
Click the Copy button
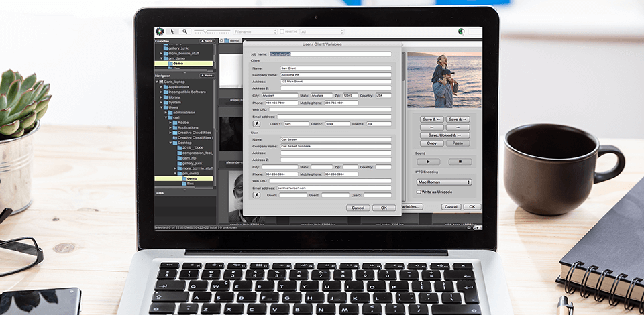pos(431,143)
